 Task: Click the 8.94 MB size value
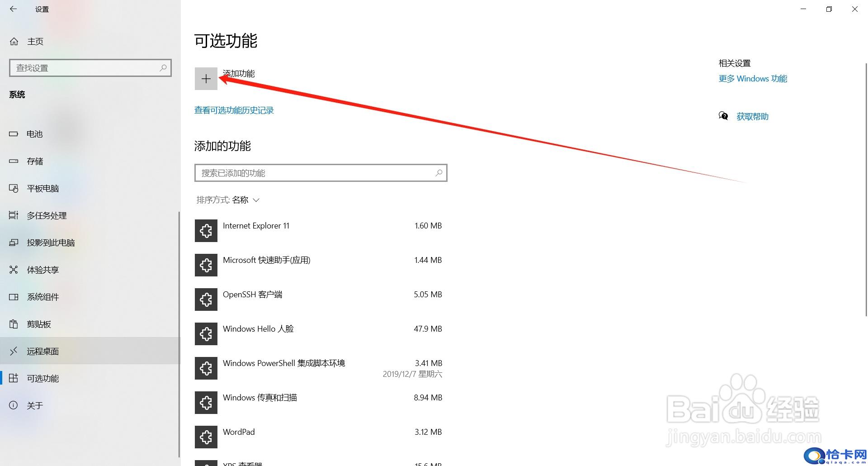428,398
